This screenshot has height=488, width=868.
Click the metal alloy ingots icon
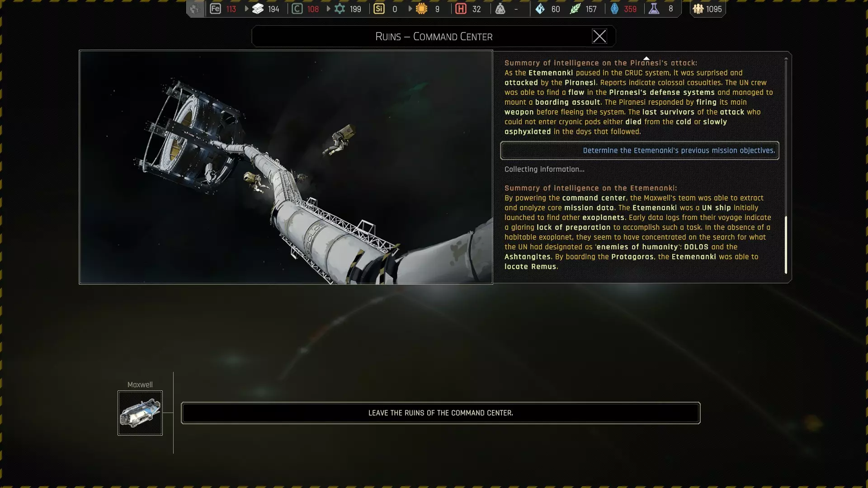pos(258,9)
